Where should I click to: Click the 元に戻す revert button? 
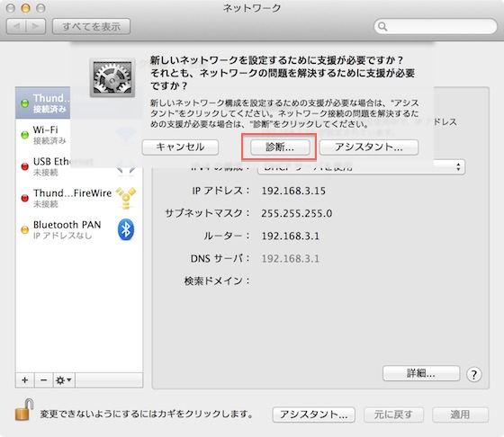(x=393, y=415)
